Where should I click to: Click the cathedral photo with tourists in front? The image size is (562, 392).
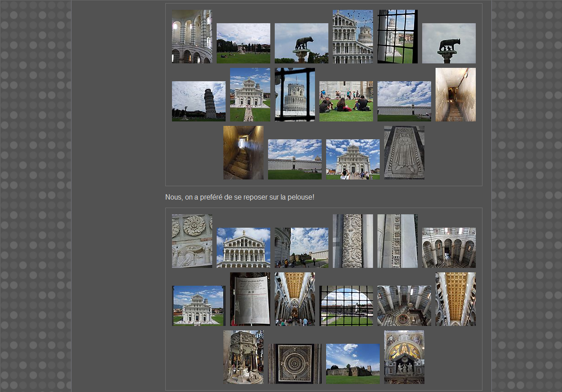352,159
